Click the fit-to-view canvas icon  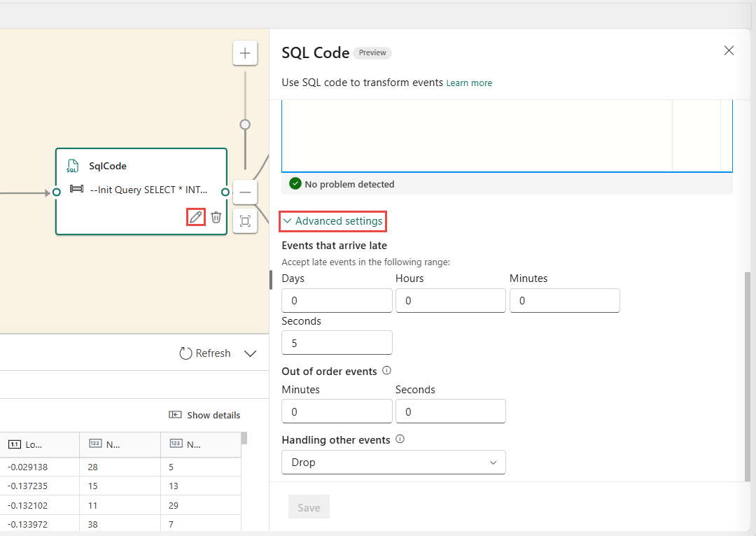(245, 221)
